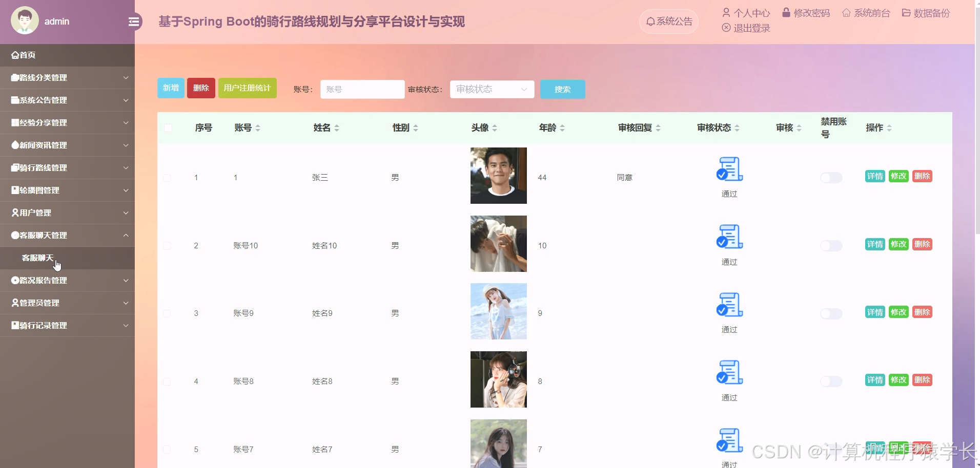Image resolution: width=980 pixels, height=468 pixels.
Task: Check the row checkbox for 账号8
Action: click(167, 381)
